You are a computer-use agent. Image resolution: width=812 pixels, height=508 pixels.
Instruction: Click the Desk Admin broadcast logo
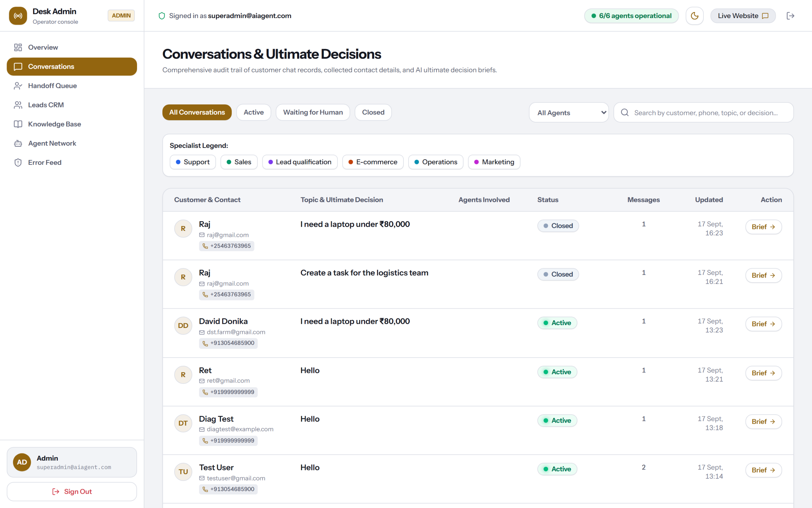(18, 16)
